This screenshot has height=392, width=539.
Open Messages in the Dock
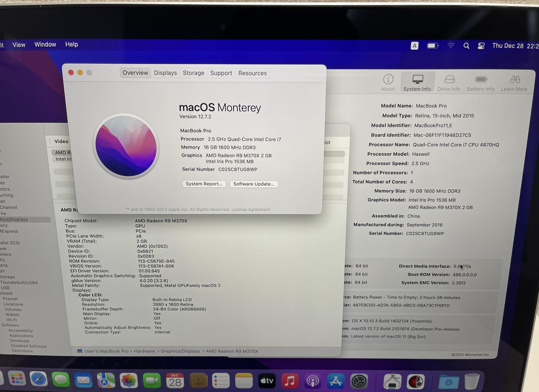pos(61,380)
